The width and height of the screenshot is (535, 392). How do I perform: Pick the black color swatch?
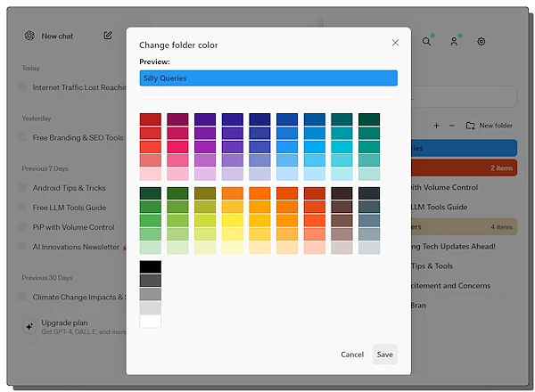150,266
